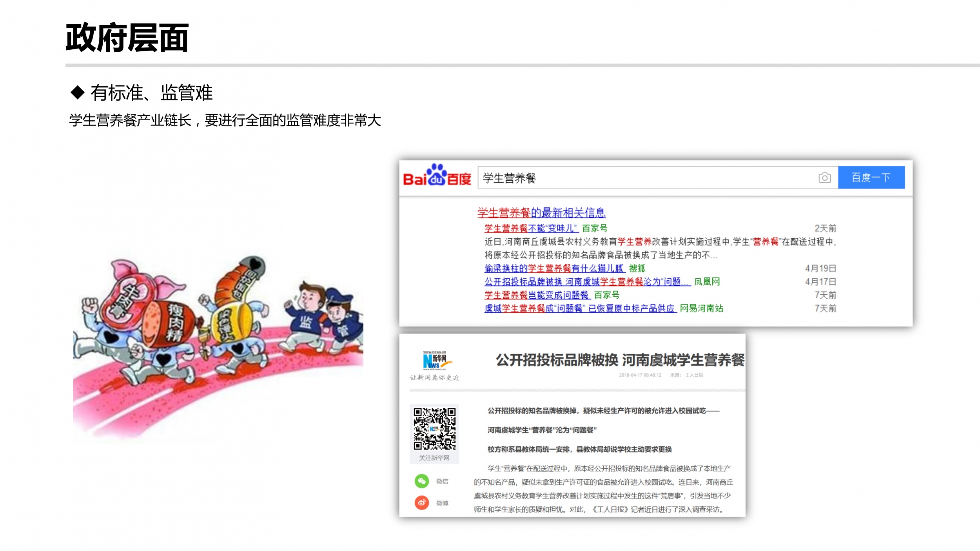Screen dimensions: 980x551
Task: Click the red Weibo share icon
Action: 421,502
